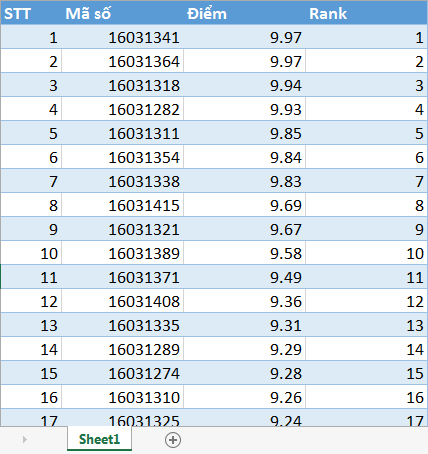
Task: Select score cell 9.49
Action: pyautogui.click(x=244, y=277)
